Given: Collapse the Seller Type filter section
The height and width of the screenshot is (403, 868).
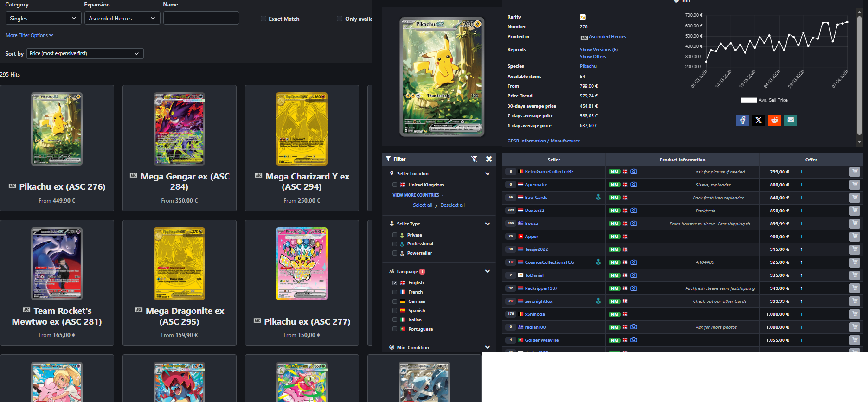Looking at the screenshot, I should pyautogui.click(x=488, y=224).
